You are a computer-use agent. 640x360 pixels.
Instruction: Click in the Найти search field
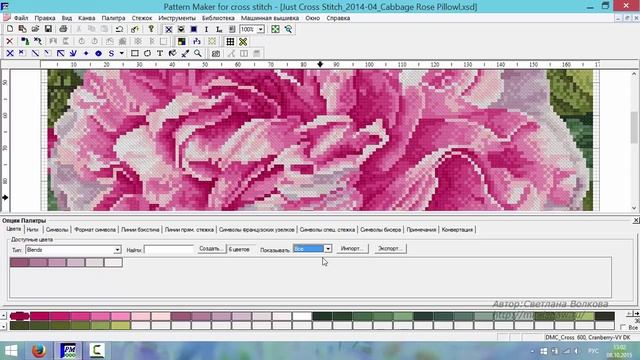tap(169, 249)
